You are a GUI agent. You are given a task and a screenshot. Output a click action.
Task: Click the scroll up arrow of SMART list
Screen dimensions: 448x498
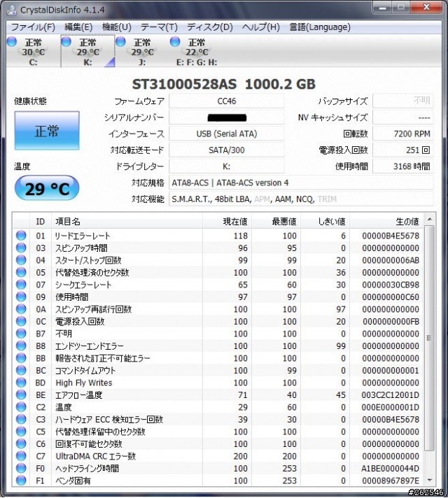[x=429, y=220]
